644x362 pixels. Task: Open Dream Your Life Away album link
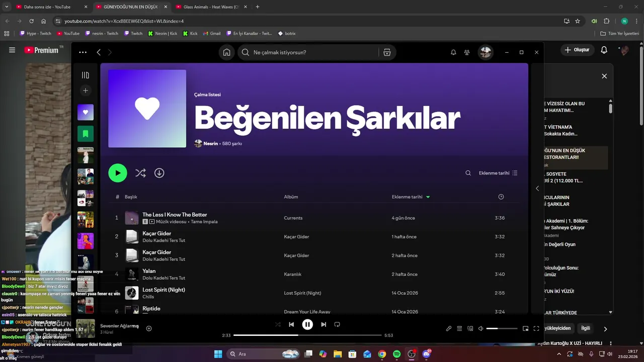coord(307,312)
